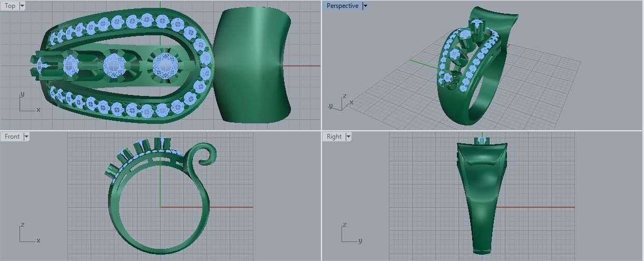The image size is (644, 261).
Task: Open the Right viewport dropdown arrow
Action: [x=348, y=137]
